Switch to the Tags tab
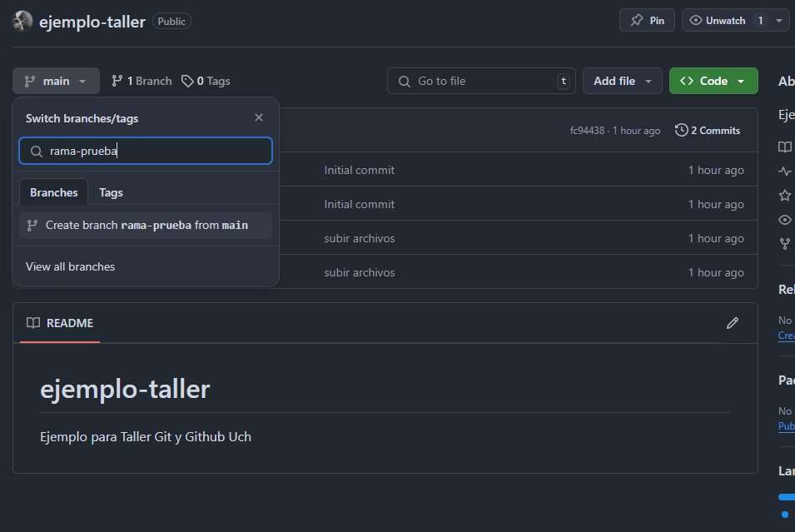The width and height of the screenshot is (795, 532). coord(111,192)
